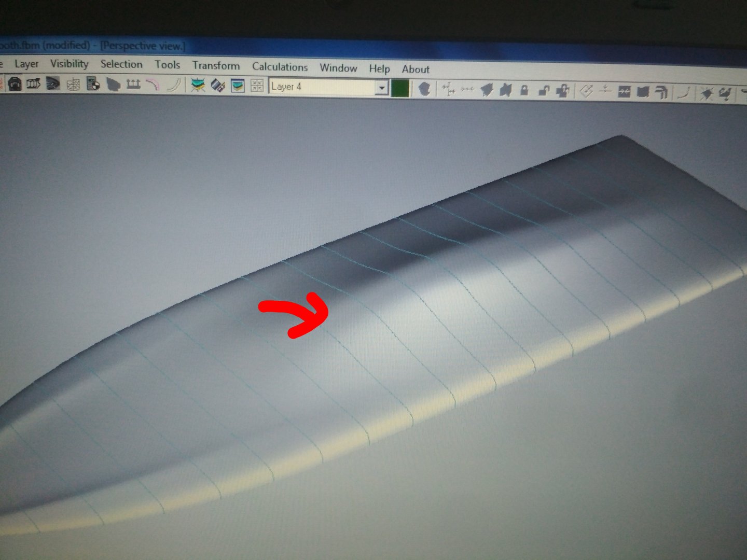Click the hull surface in the perspective view
Viewport: 747px width, 560px height.
tap(415, 337)
